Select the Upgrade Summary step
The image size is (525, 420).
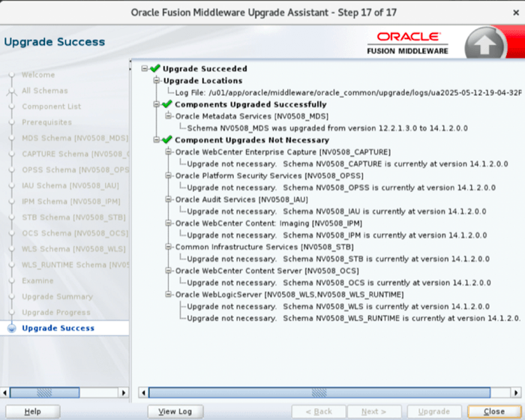(57, 297)
